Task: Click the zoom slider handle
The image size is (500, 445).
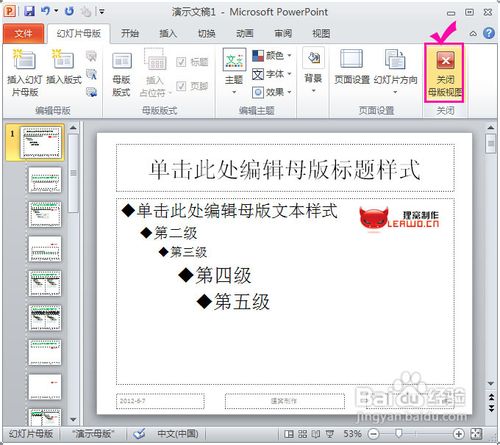Action: (x=398, y=434)
